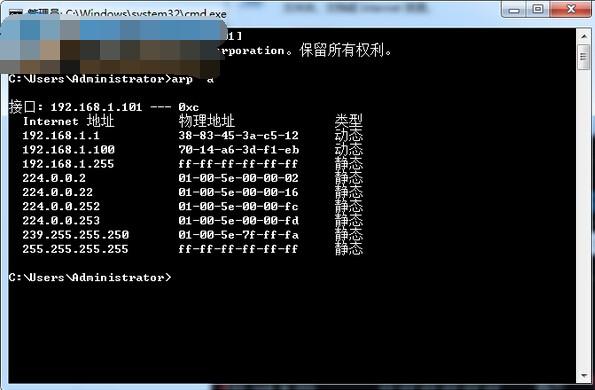This screenshot has height=390, width=595.
Task: Click the 接口: 192.168.1.101 line
Action: pos(104,107)
